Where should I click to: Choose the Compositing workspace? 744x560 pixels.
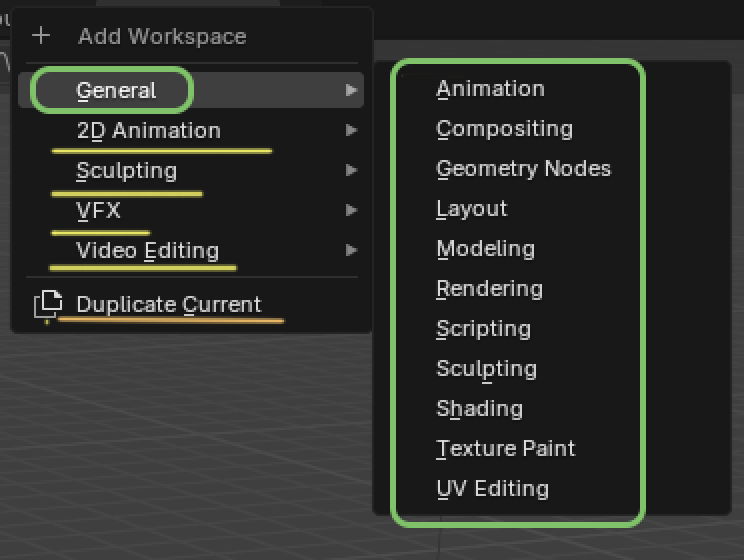pos(504,129)
